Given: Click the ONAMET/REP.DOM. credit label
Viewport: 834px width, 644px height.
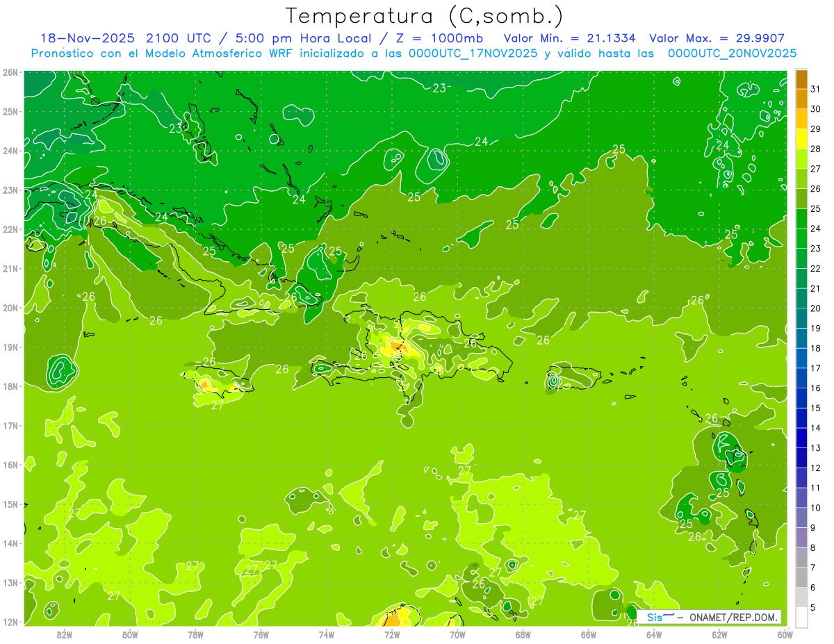Looking at the screenshot, I should (734, 618).
